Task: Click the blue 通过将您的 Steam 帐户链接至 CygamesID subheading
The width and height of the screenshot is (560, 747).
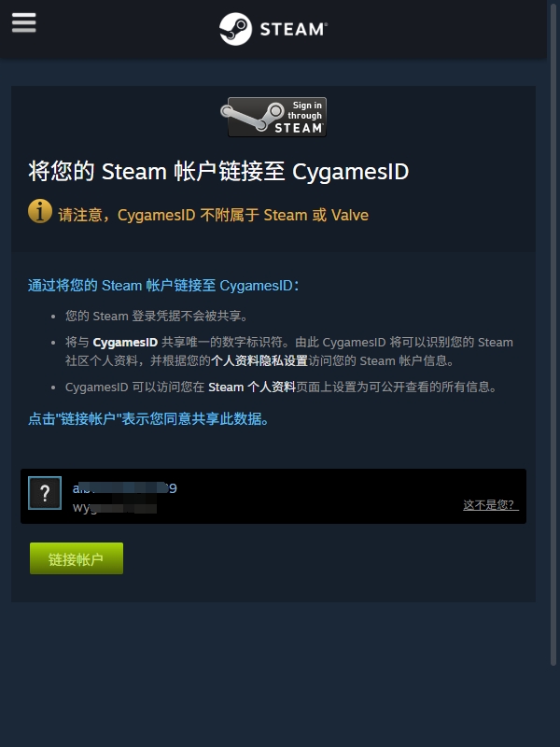Action: 163,286
